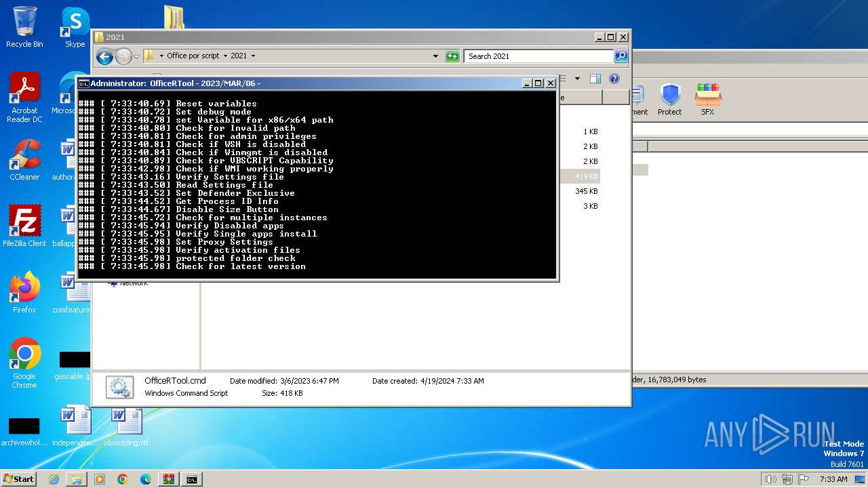Screen dimensions: 868x488
Task: Switch to WinRAR taskbar button
Action: click(x=169, y=479)
